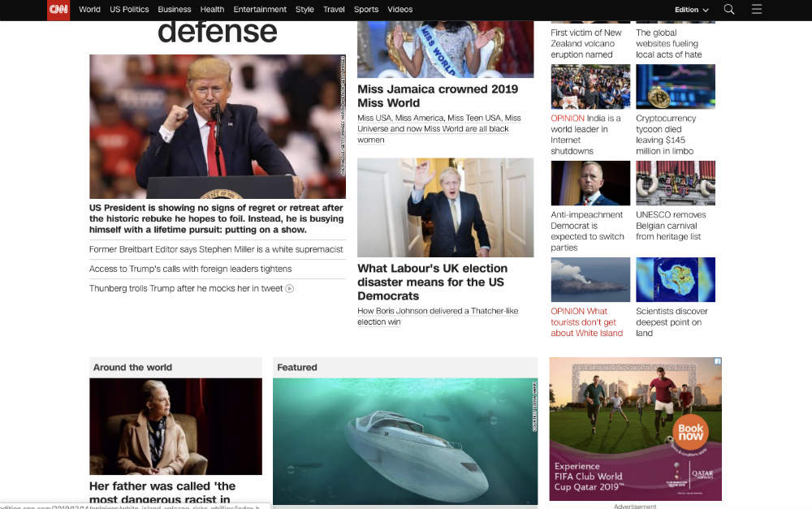The image size is (812, 509).
Task: Click the Boris Johnson photo thumbnail
Action: pos(445,208)
